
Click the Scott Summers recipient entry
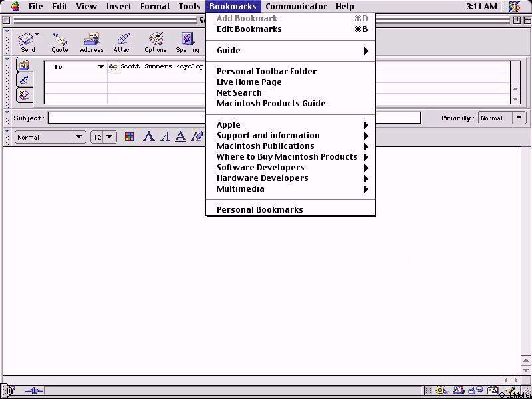pos(163,66)
